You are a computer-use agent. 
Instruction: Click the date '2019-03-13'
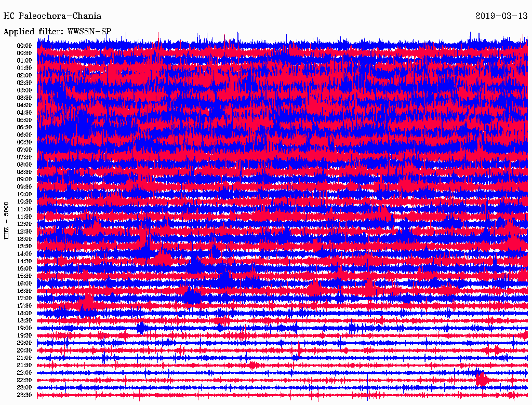click(x=501, y=16)
